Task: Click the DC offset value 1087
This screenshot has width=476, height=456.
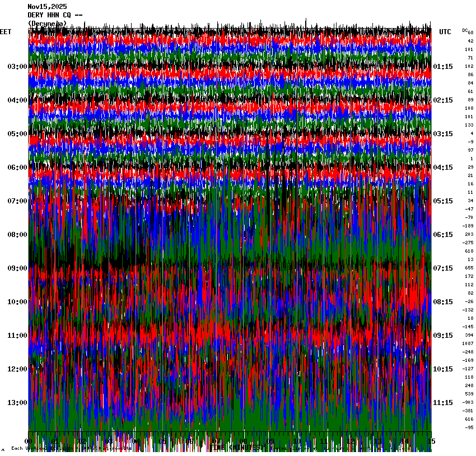Action: pyautogui.click(x=468, y=343)
